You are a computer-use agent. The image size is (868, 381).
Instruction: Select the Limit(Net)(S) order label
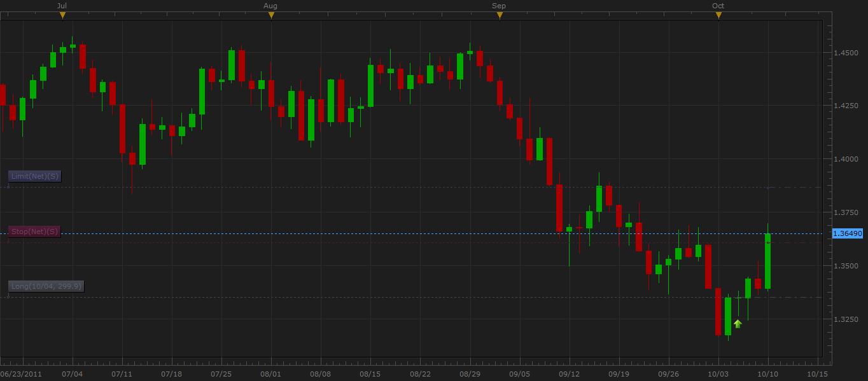35,176
